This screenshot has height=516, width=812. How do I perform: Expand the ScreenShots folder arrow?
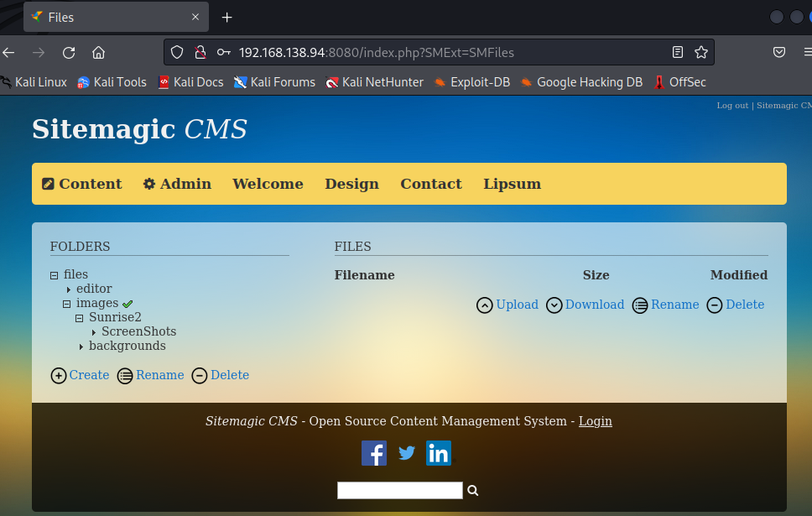pos(94,332)
